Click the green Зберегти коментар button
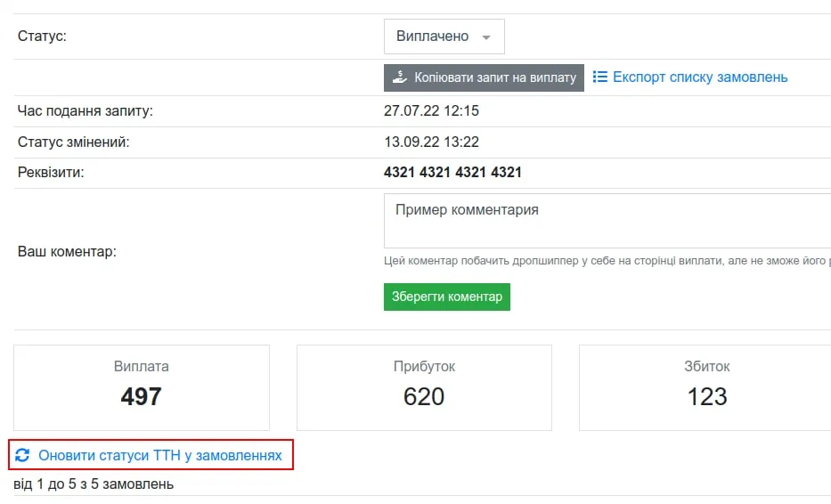The width and height of the screenshot is (831, 504). [447, 297]
